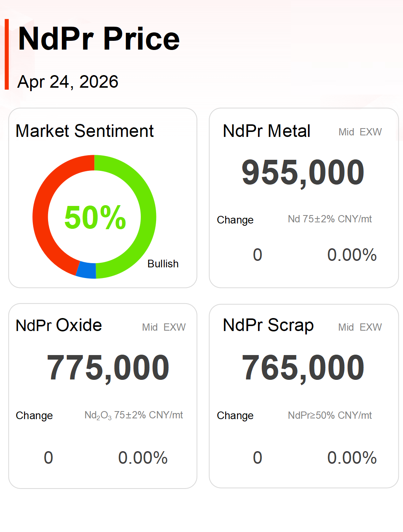The width and height of the screenshot is (403, 532).
Task: Click the Nd2O3 75±2% CNY/mt specification
Action: [x=134, y=415]
